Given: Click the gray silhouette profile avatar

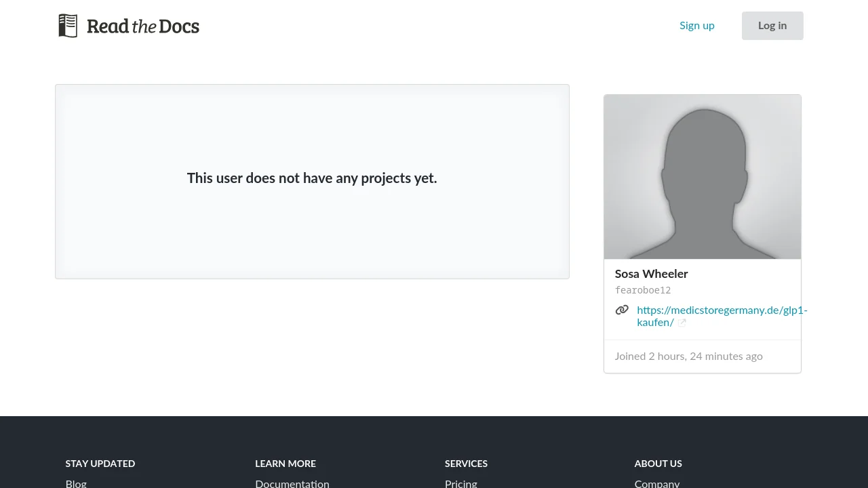Looking at the screenshot, I should pos(702,177).
